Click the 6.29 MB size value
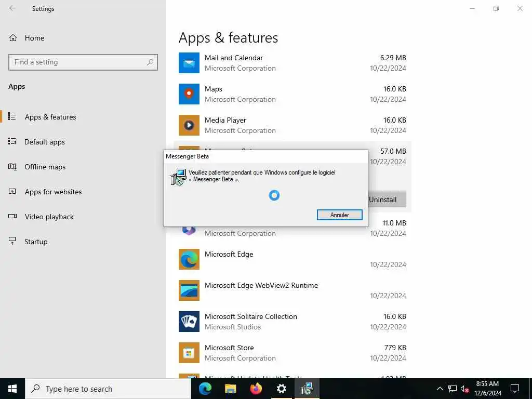Image resolution: width=532 pixels, height=399 pixels. coord(393,58)
